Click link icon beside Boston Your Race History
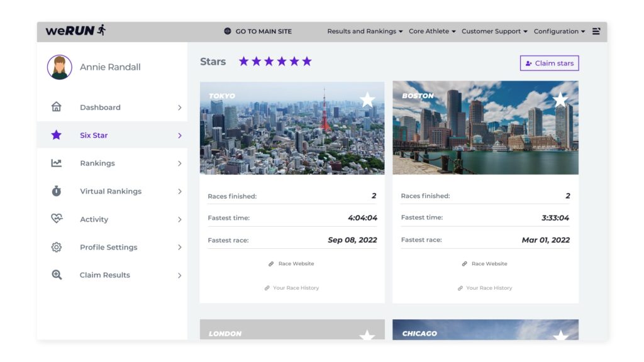Screen dimensions: 644x362 pyautogui.click(x=460, y=288)
